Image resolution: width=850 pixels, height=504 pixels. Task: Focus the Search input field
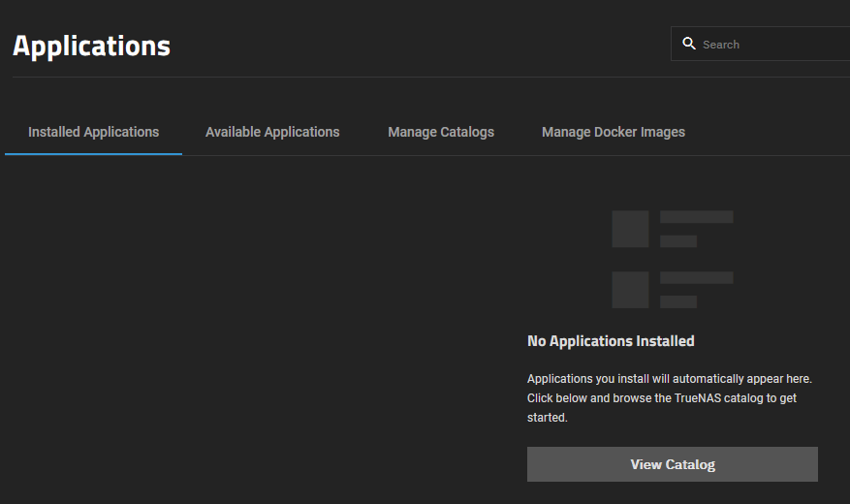pyautogui.click(x=760, y=44)
